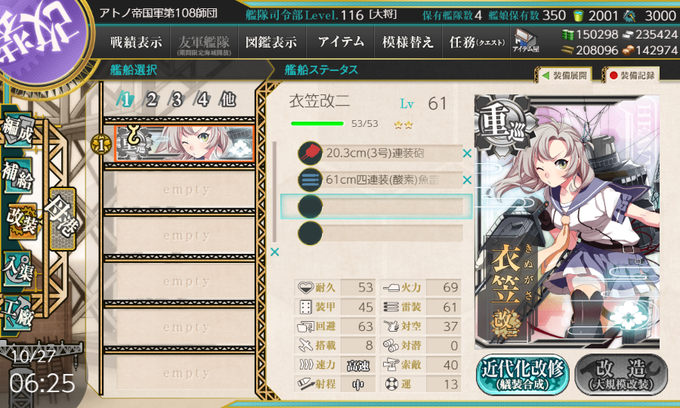Open the 編成 (organize) sidebar icon
The image size is (680, 408).
(18, 131)
